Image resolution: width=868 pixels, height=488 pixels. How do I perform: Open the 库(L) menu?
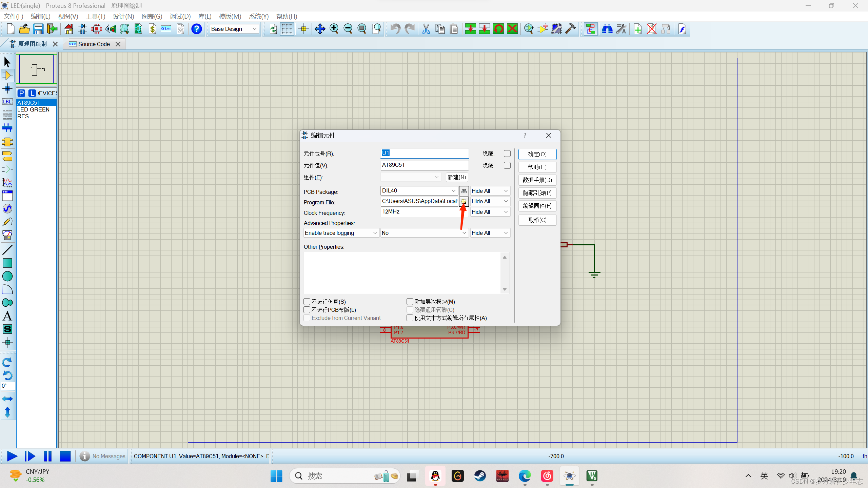pyautogui.click(x=205, y=16)
